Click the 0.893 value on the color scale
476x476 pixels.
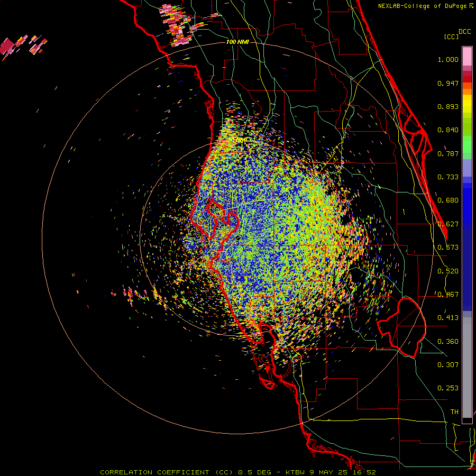click(448, 106)
